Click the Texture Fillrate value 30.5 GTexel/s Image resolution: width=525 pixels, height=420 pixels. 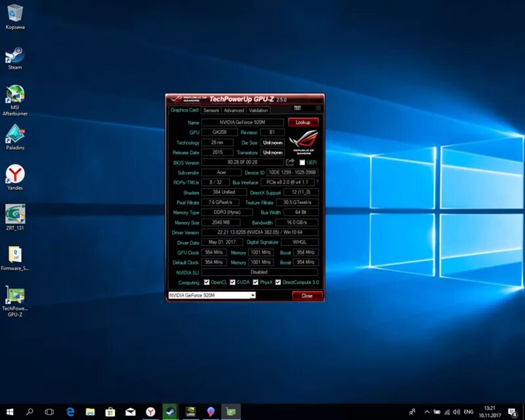point(297,202)
